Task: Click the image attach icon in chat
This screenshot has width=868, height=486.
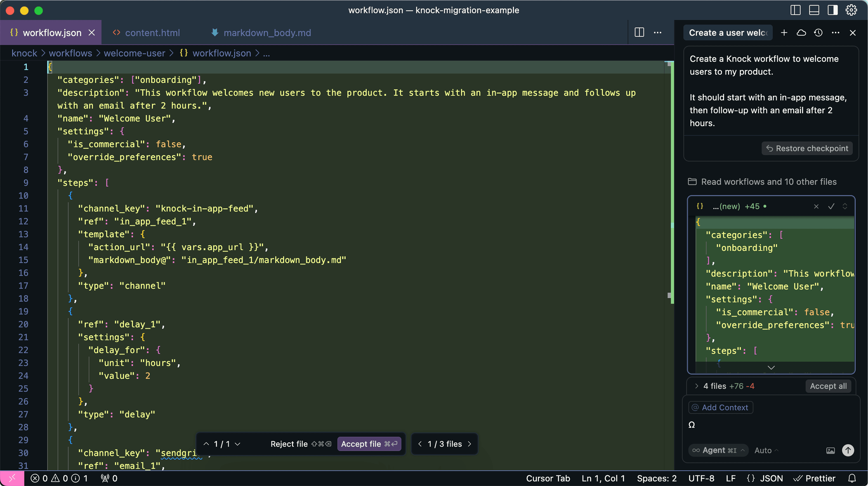Action: click(x=831, y=451)
